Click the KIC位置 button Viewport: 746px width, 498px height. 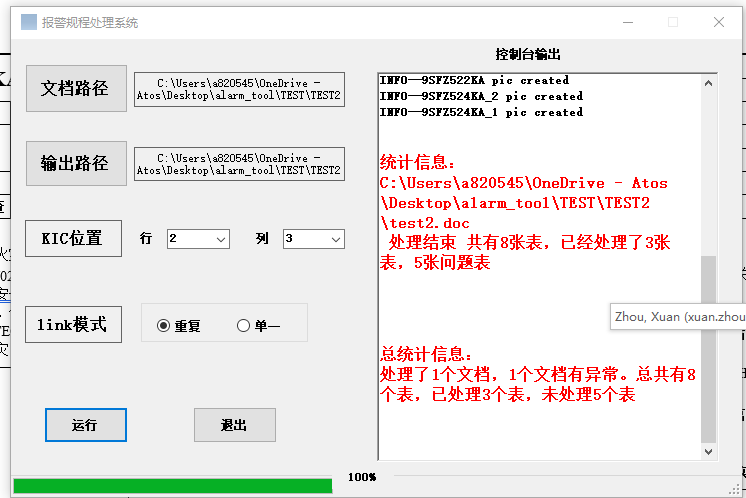[x=73, y=238]
